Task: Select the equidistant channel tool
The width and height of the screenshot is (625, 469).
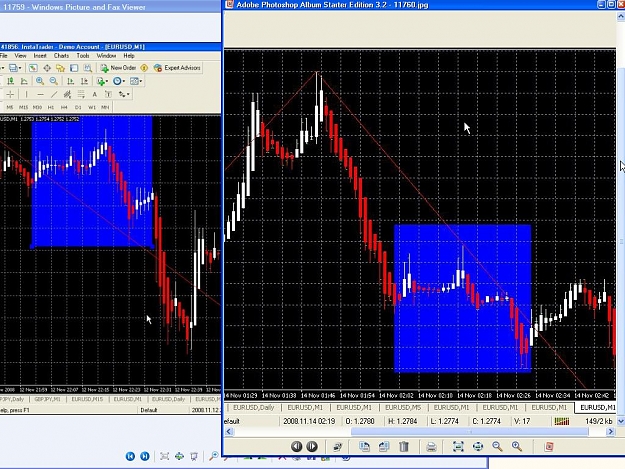Action: [x=67, y=94]
